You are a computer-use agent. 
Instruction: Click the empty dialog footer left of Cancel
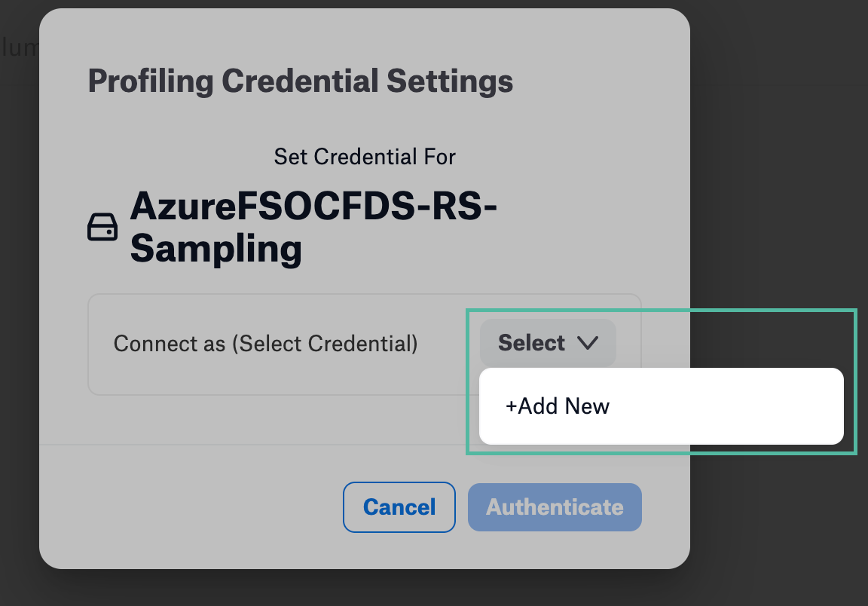188,507
